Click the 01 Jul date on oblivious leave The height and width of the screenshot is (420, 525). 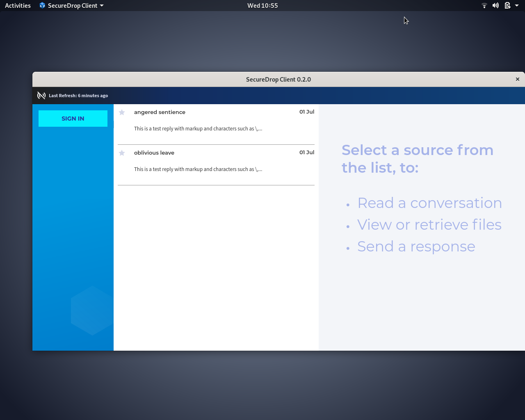[x=307, y=153]
